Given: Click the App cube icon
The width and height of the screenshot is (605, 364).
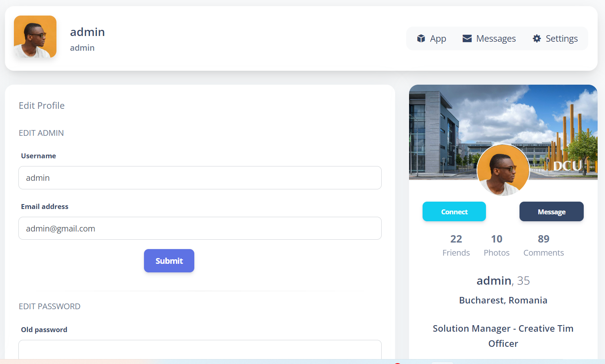Looking at the screenshot, I should click(421, 38).
